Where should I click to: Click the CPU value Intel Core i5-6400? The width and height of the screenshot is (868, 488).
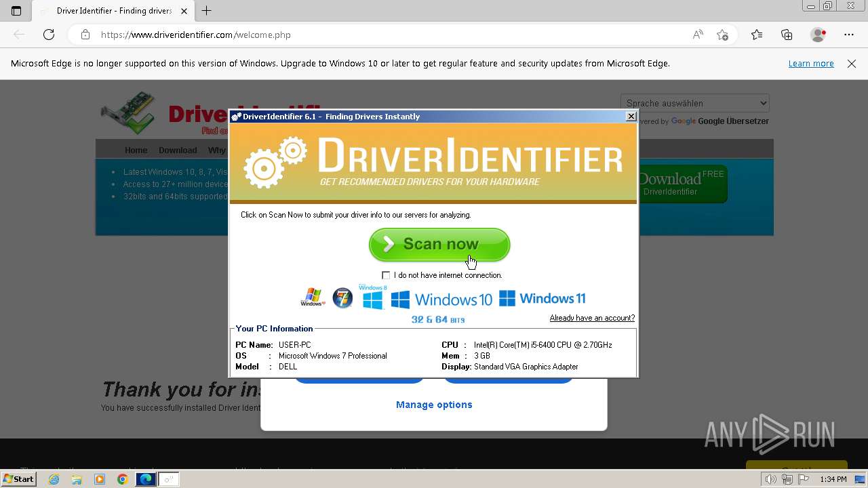coord(543,345)
